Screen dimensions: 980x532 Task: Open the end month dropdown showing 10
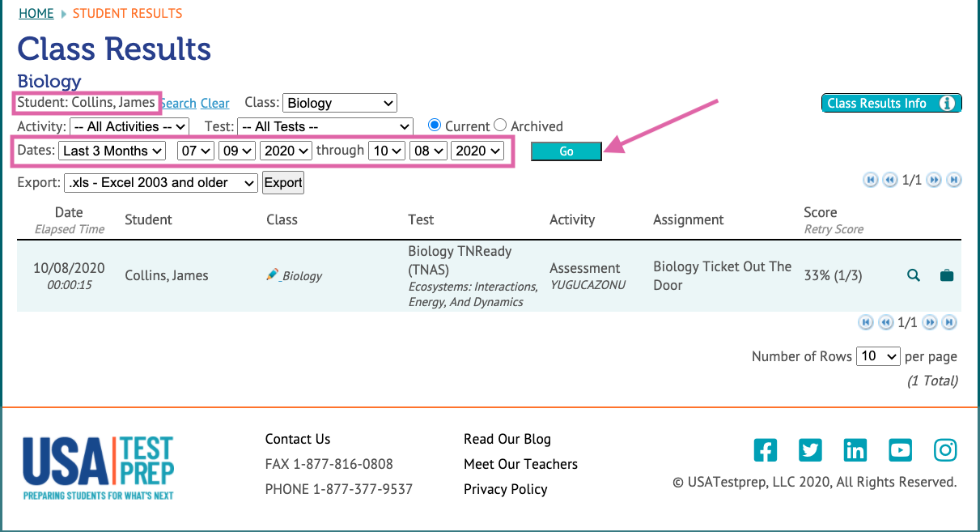point(387,151)
